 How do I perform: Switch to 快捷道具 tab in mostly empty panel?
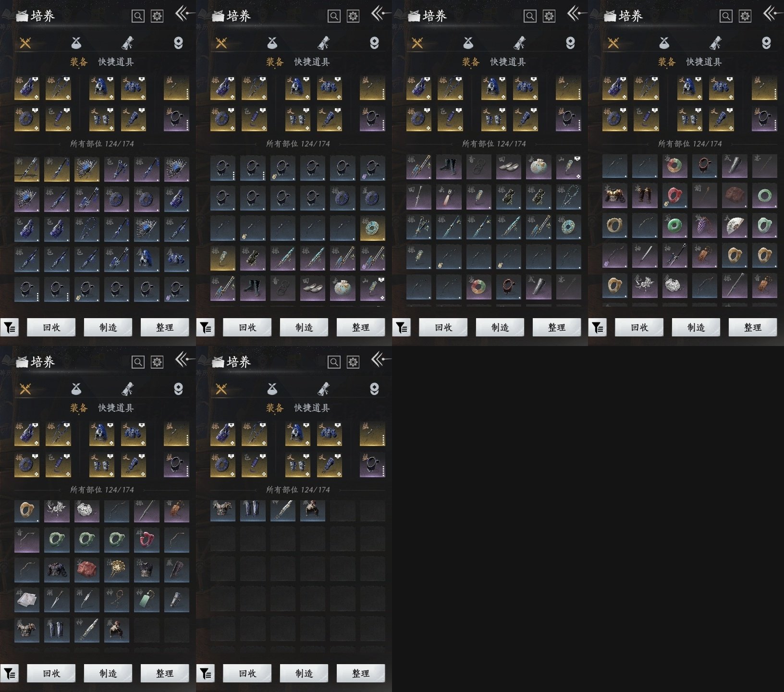(312, 408)
